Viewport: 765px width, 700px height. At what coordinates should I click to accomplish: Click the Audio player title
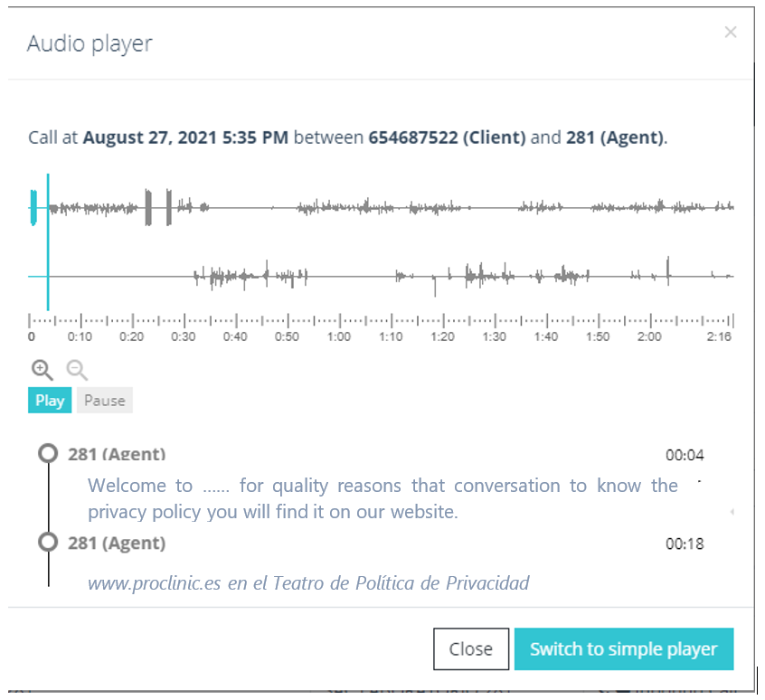90,43
